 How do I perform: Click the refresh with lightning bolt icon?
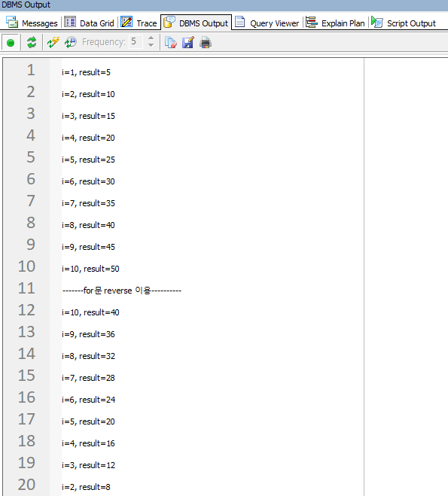tap(53, 42)
